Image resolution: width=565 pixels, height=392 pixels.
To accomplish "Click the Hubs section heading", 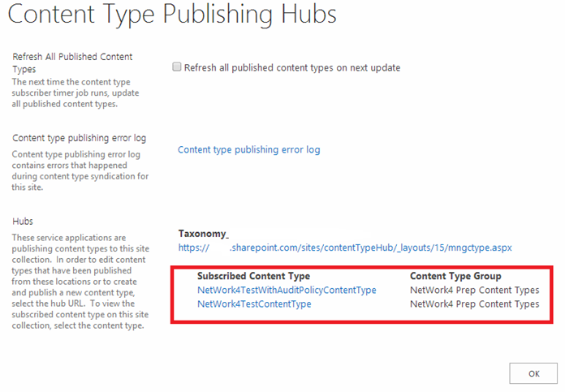I will pos(23,221).
